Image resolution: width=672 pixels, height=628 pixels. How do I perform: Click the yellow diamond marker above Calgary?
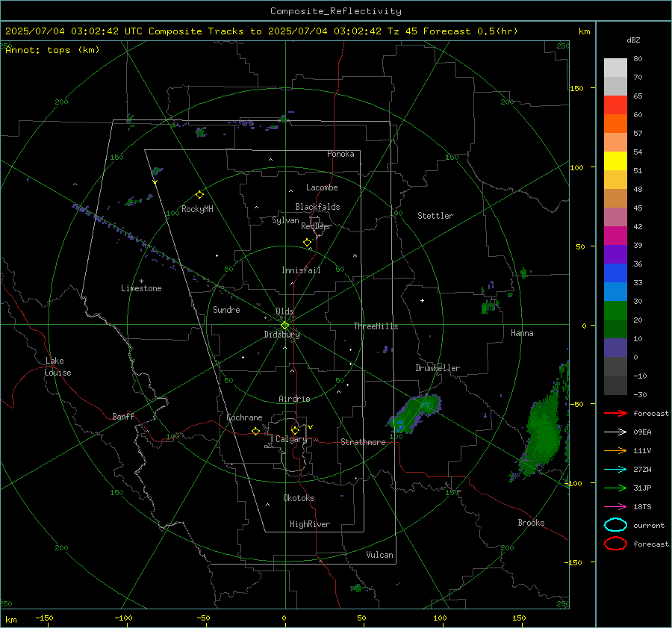coord(295,430)
